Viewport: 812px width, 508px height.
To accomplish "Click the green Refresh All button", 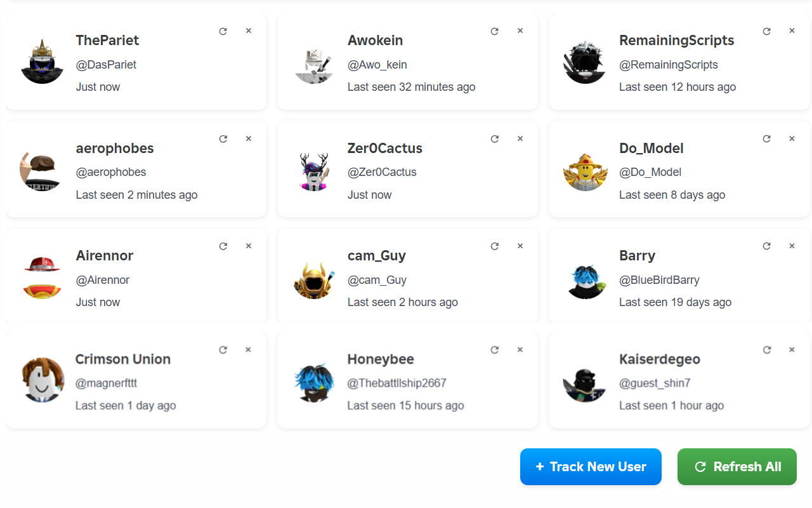I will coord(737,467).
